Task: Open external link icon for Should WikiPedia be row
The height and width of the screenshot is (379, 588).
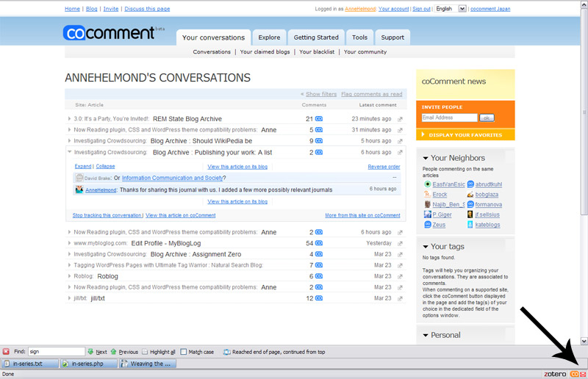Action: [x=400, y=141]
